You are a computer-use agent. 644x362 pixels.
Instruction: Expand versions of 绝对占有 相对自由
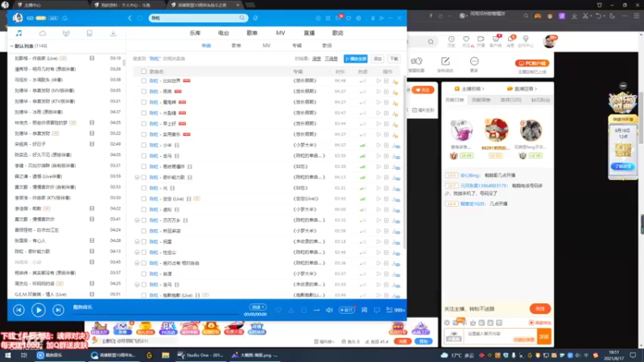(x=137, y=263)
